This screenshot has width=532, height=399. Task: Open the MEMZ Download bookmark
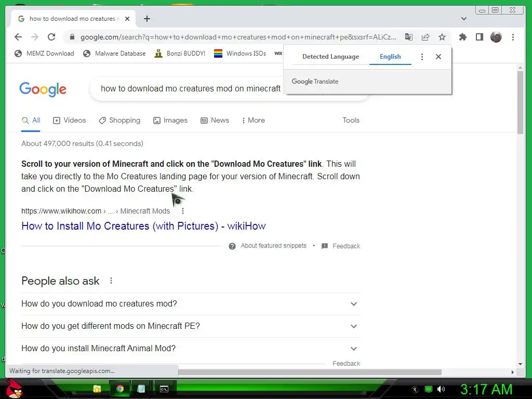pyautogui.click(x=44, y=54)
